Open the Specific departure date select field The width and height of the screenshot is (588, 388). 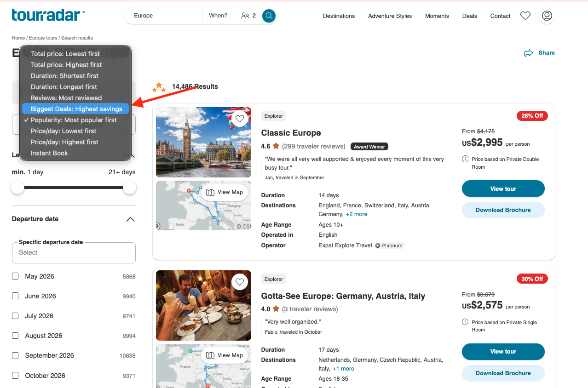tap(74, 253)
